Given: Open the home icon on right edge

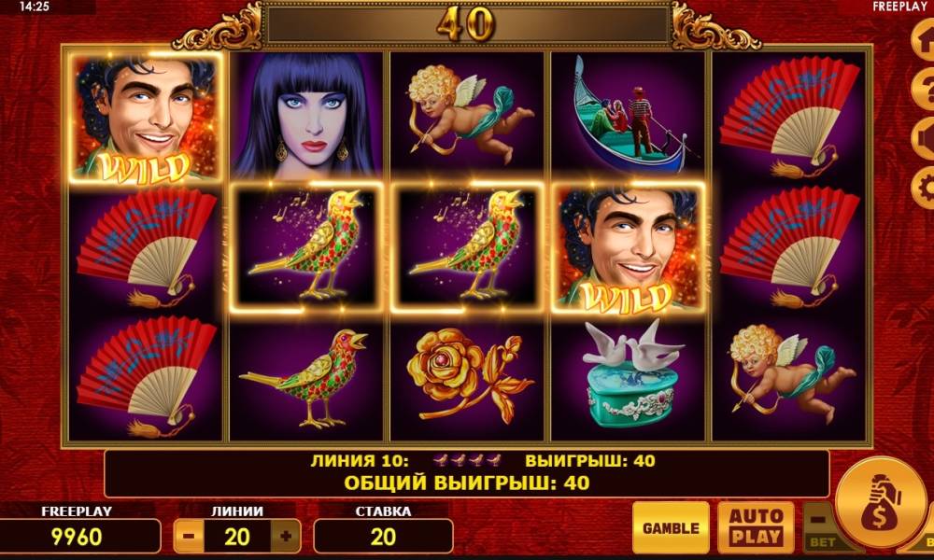Looking at the screenshot, I should [924, 40].
